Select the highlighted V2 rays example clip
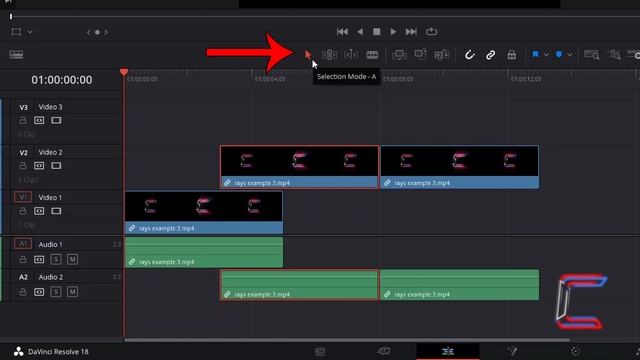The width and height of the screenshot is (640, 360). [299, 167]
